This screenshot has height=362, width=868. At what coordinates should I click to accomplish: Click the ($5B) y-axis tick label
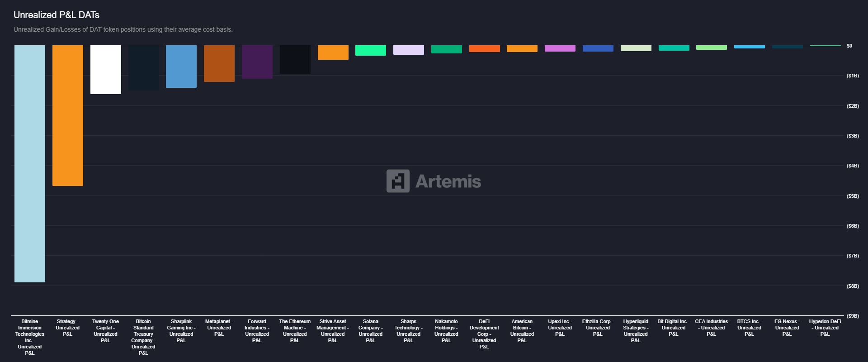click(x=853, y=196)
